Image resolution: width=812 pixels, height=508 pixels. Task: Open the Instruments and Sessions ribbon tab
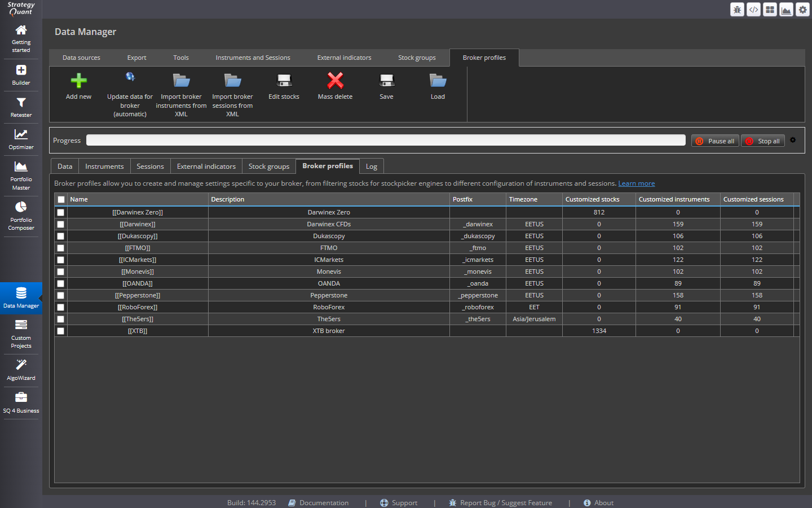pos(253,58)
